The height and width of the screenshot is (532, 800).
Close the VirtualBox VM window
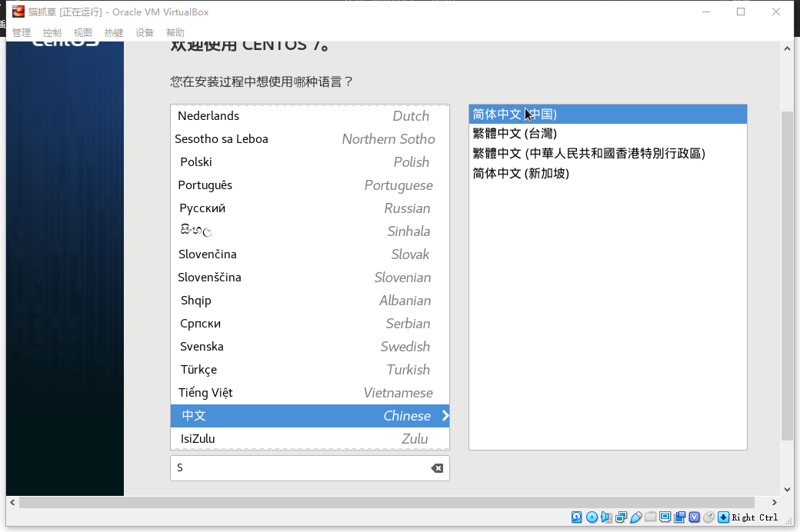[776, 12]
